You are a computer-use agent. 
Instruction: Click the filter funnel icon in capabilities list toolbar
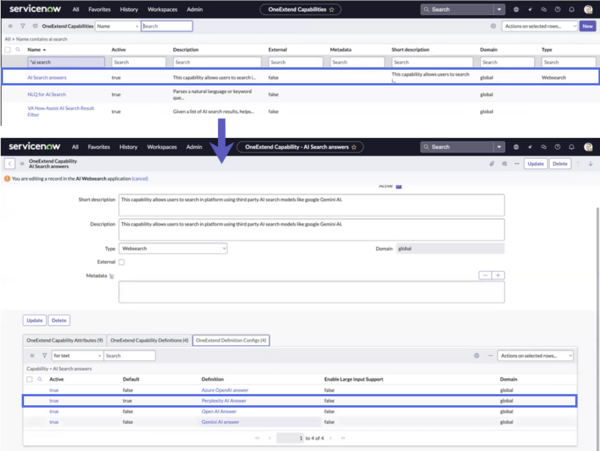pos(23,26)
